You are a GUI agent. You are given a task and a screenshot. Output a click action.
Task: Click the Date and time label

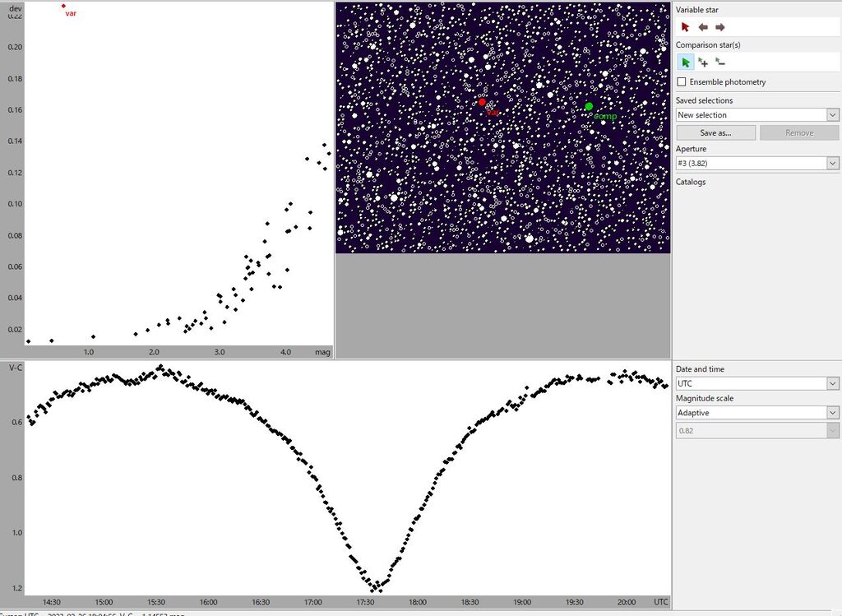pos(700,369)
